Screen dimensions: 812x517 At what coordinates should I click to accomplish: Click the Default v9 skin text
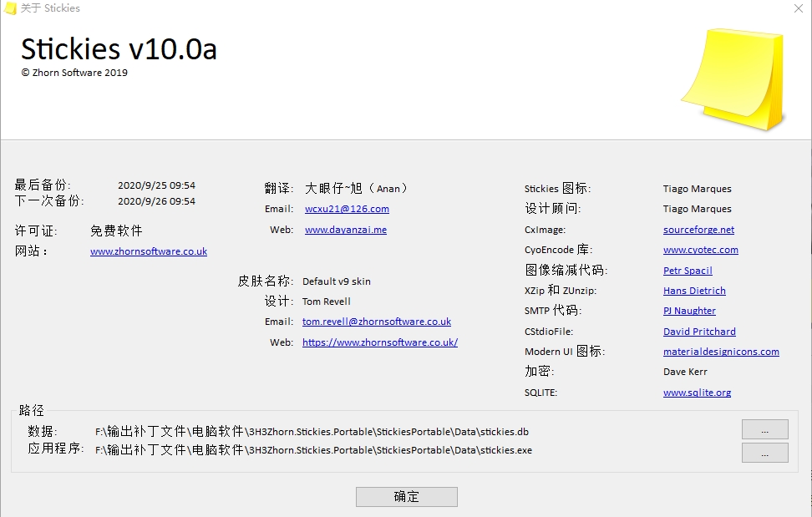point(337,281)
